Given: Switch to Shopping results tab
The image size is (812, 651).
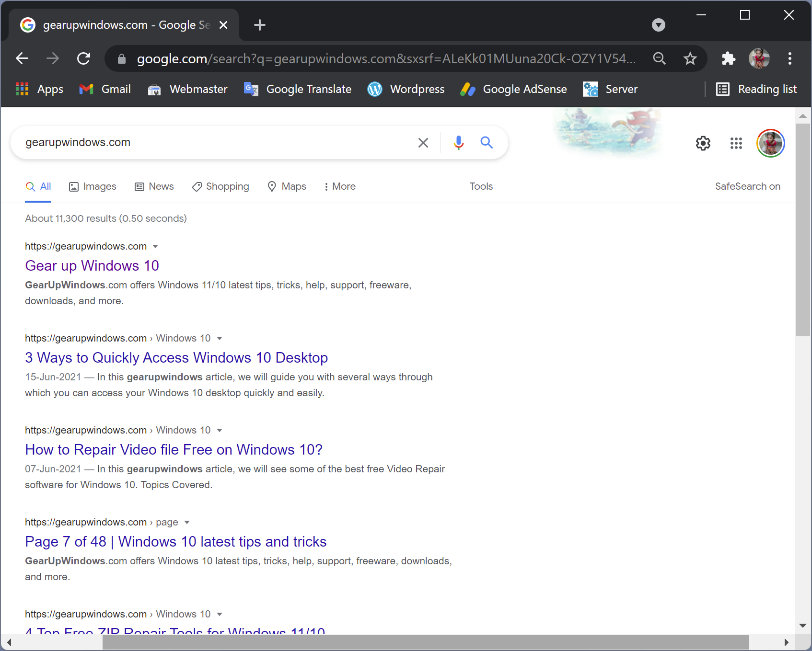Looking at the screenshot, I should click(x=220, y=186).
